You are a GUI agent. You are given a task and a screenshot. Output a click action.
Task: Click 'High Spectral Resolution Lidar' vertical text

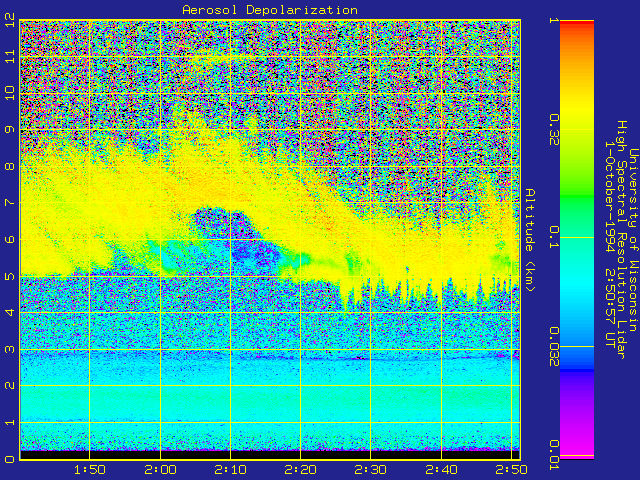(621, 240)
